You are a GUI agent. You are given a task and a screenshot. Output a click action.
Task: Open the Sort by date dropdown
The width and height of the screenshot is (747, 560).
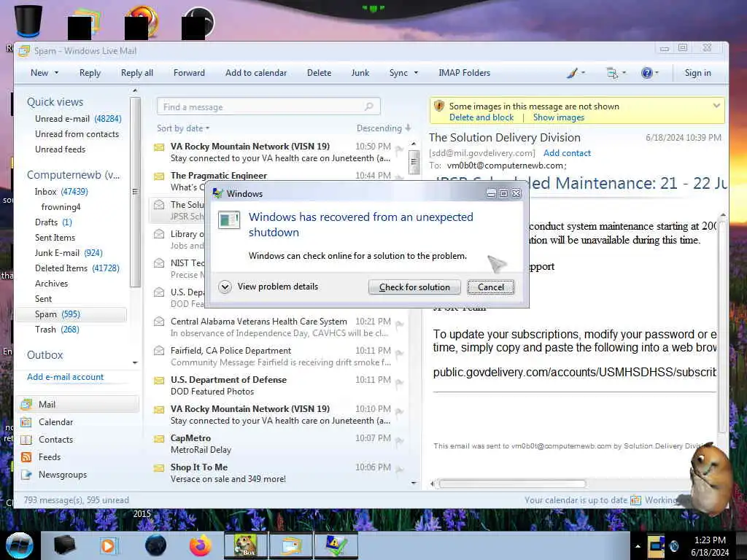click(183, 128)
